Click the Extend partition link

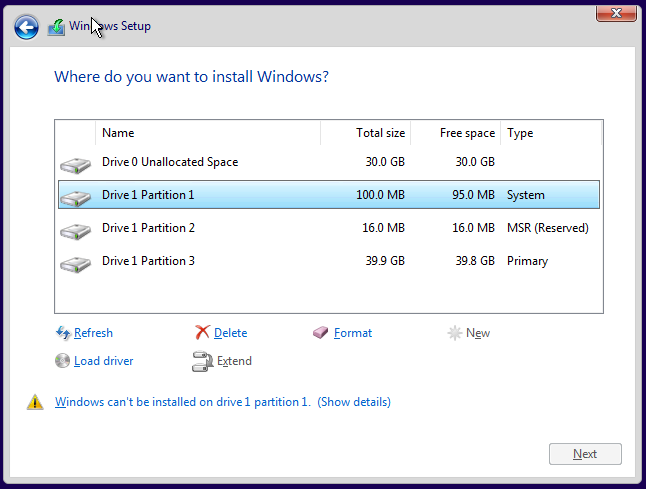(234, 361)
